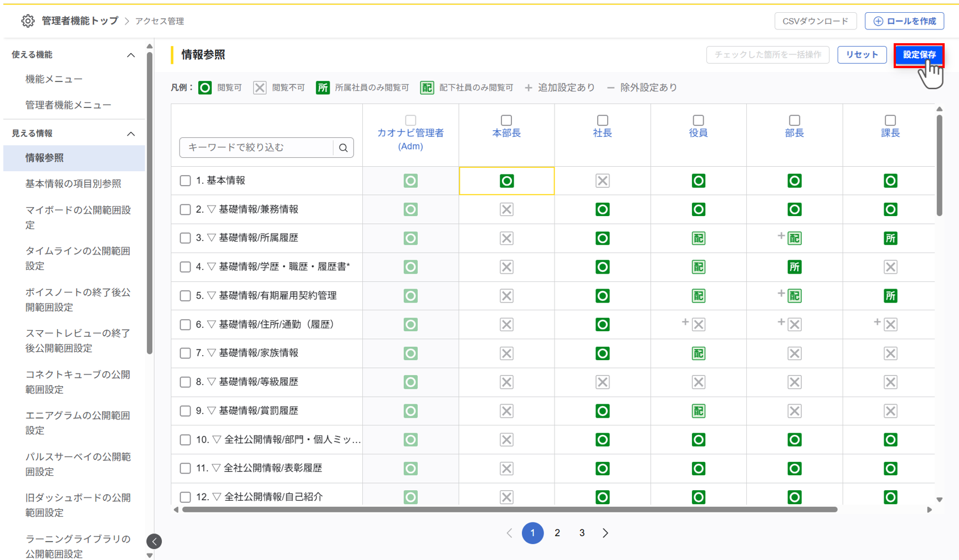The image size is (959, 560).
Task: Open 管理者機能トップ breadcrumb link
Action: coord(80,21)
